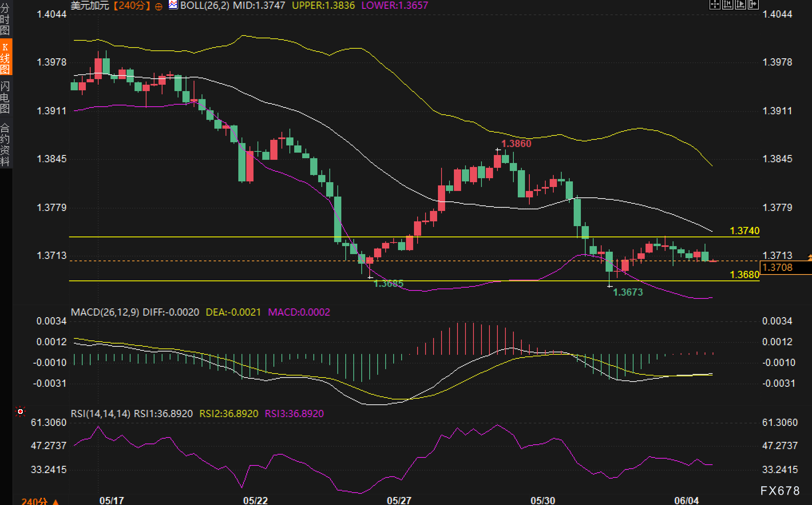Click the RSI(14,14,14) indicator label
Image resolution: width=812 pixels, height=505 pixels.
coord(100,414)
